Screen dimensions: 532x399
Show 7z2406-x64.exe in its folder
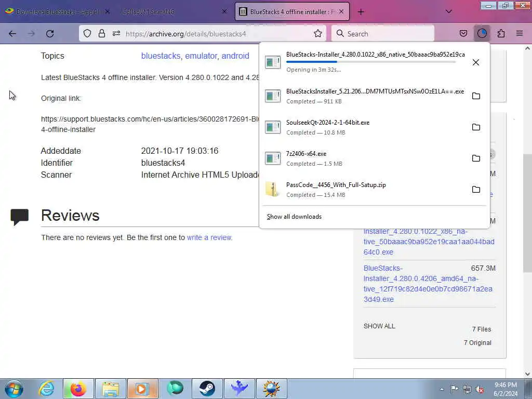476,158
